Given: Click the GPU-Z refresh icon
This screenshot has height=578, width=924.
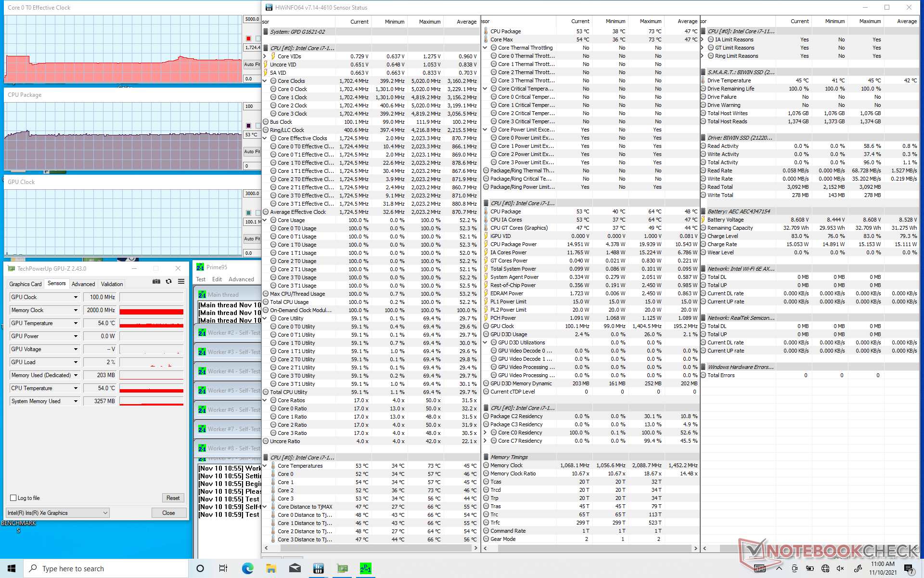Looking at the screenshot, I should (x=168, y=282).
